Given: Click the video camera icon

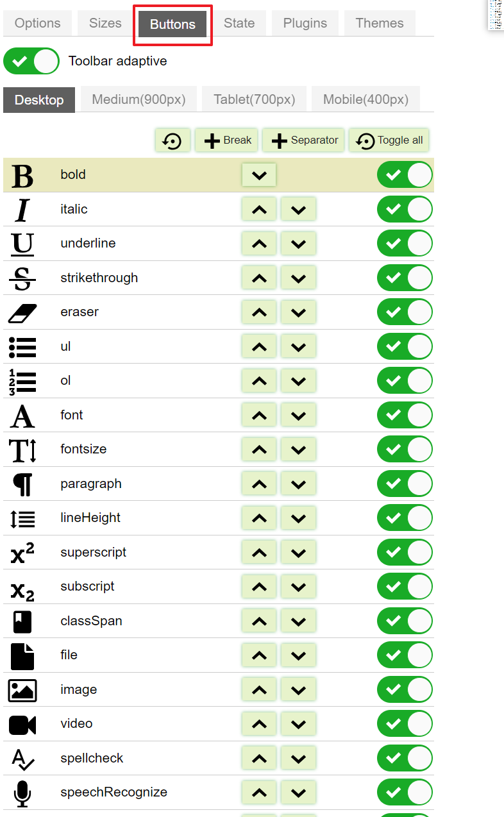Looking at the screenshot, I should (21, 723).
